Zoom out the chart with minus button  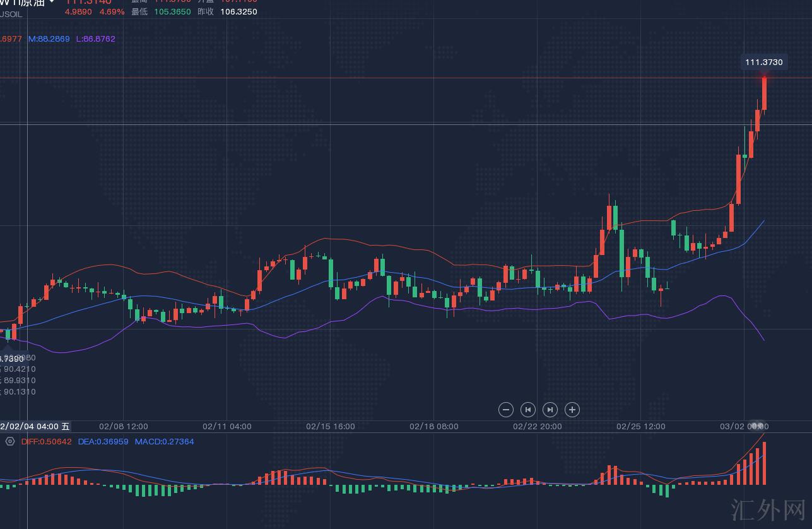505,410
